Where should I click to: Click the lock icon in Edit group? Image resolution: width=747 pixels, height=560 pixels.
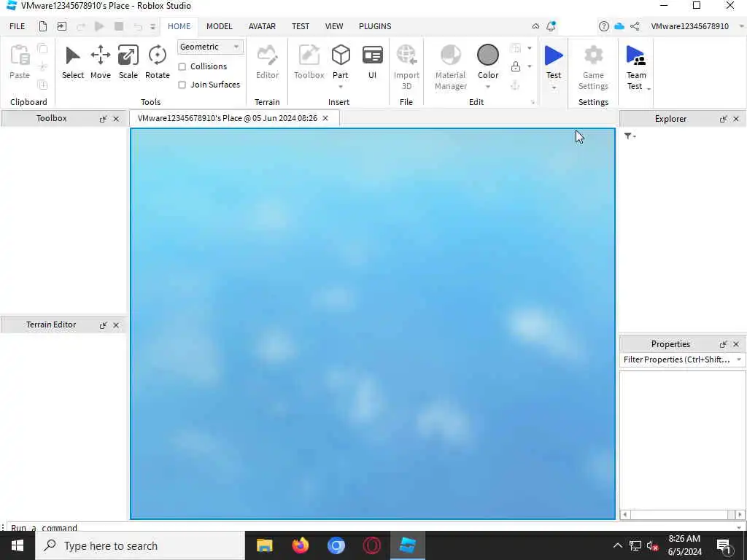click(516, 66)
